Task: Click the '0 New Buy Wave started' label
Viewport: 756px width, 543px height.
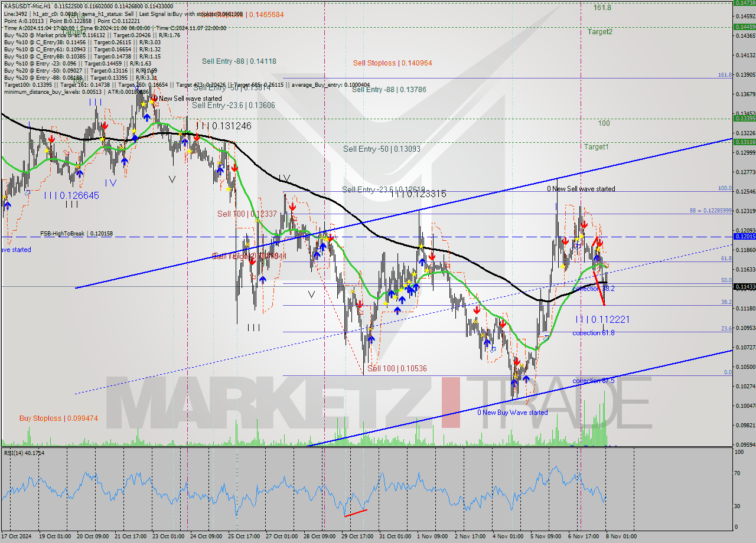Action: (x=513, y=413)
